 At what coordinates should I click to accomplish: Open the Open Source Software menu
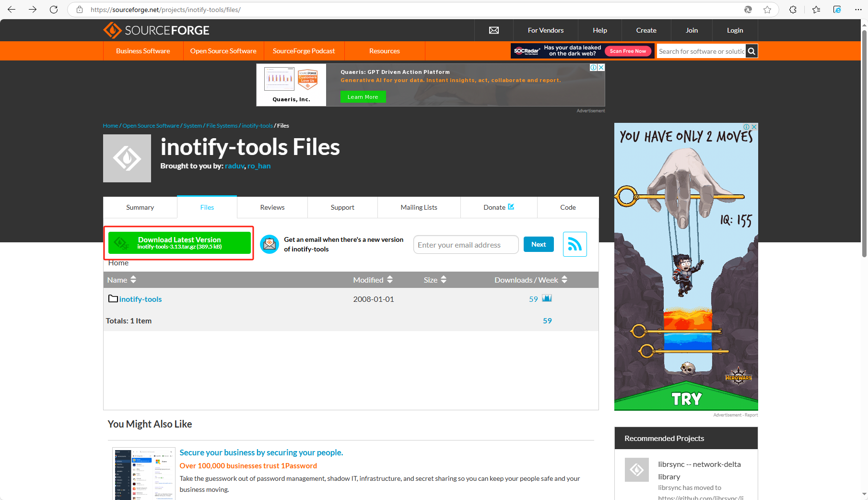point(223,51)
